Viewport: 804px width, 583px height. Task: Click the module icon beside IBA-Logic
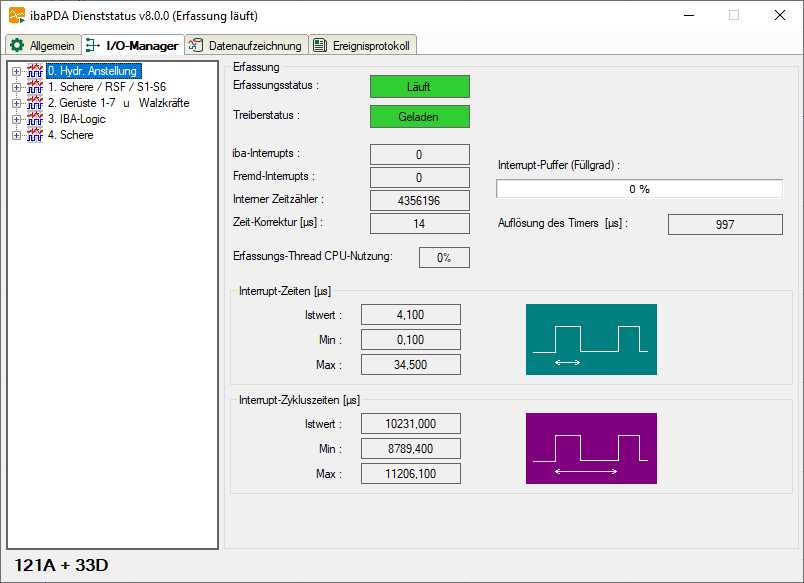click(35, 119)
